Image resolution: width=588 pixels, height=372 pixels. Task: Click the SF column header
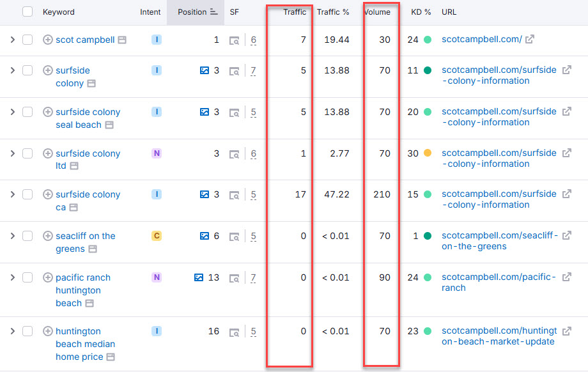coord(234,12)
